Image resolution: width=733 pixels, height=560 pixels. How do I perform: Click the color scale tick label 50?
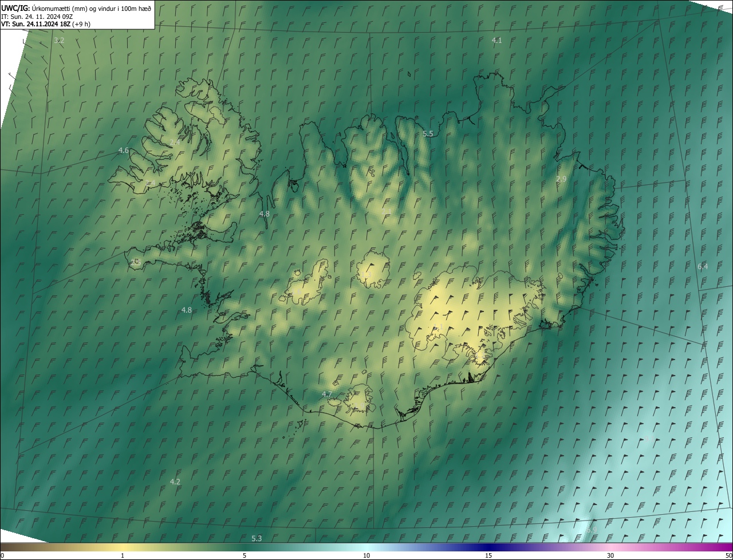728,555
